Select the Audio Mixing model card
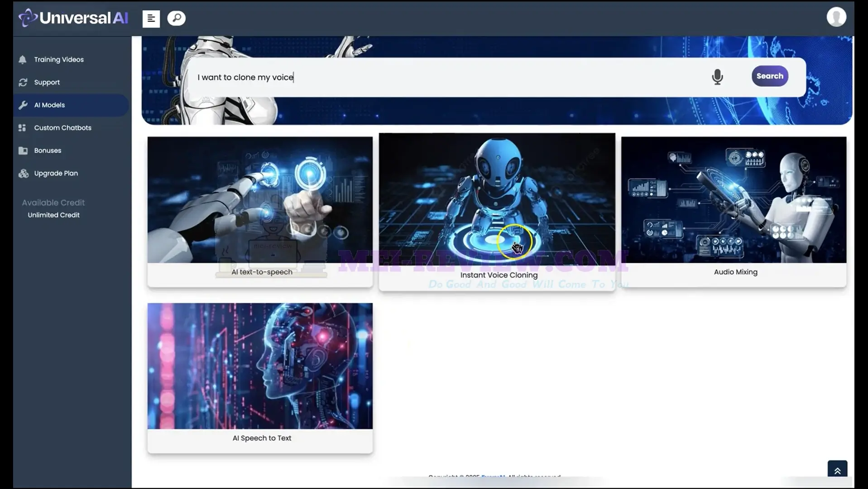This screenshot has width=868, height=489. (x=734, y=212)
